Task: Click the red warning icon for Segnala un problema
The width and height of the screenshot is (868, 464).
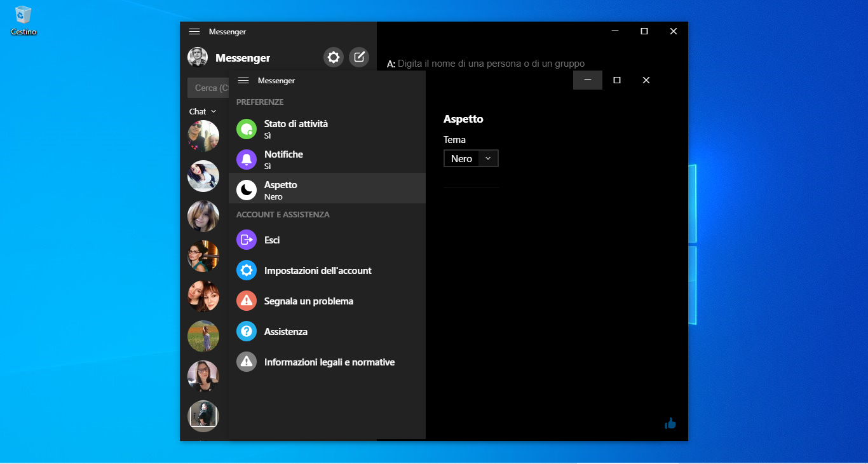Action: (x=247, y=301)
